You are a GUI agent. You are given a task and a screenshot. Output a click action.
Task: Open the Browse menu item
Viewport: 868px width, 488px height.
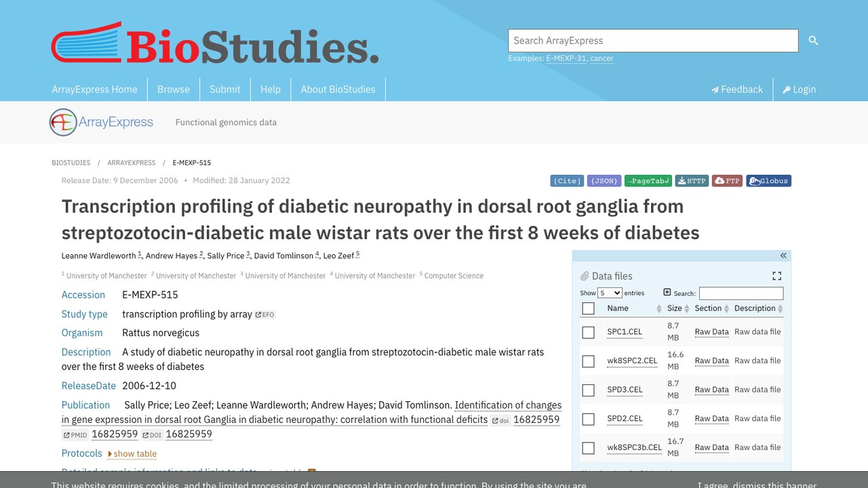174,89
